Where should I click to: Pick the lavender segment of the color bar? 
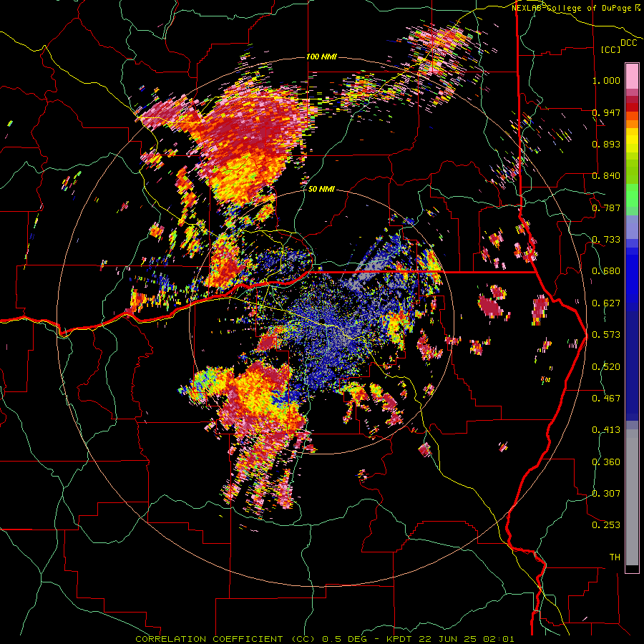[632, 227]
